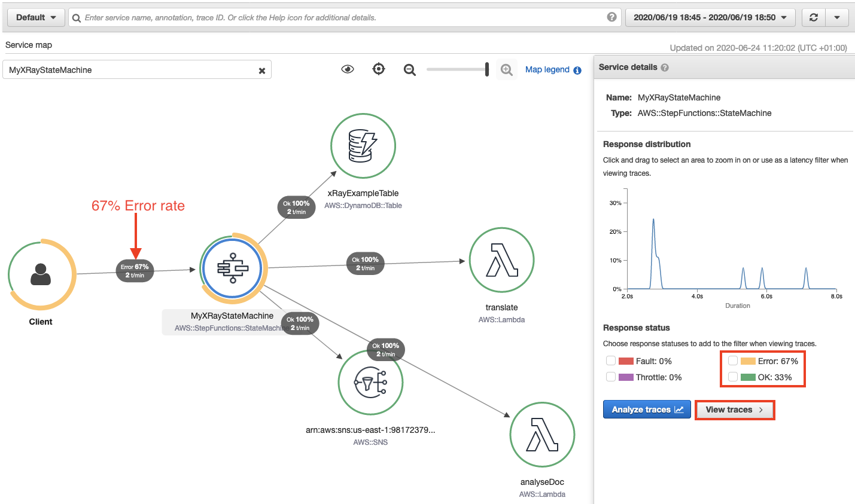The image size is (855, 504).
Task: Check the Throttle: 0% checkbox
Action: (x=611, y=377)
